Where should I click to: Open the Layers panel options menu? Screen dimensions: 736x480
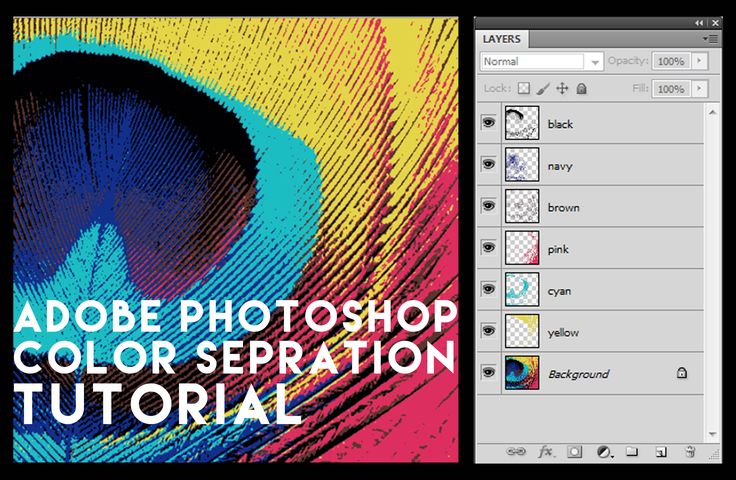(711, 39)
